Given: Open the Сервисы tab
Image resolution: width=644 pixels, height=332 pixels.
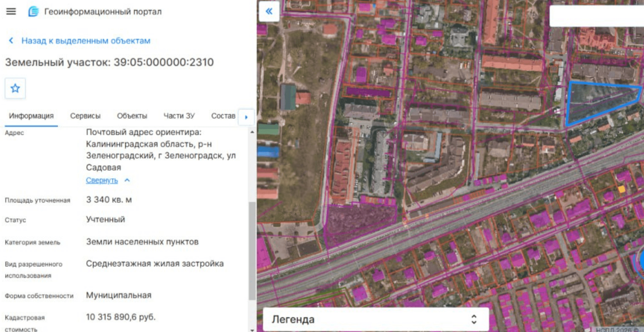Looking at the screenshot, I should 85,116.
